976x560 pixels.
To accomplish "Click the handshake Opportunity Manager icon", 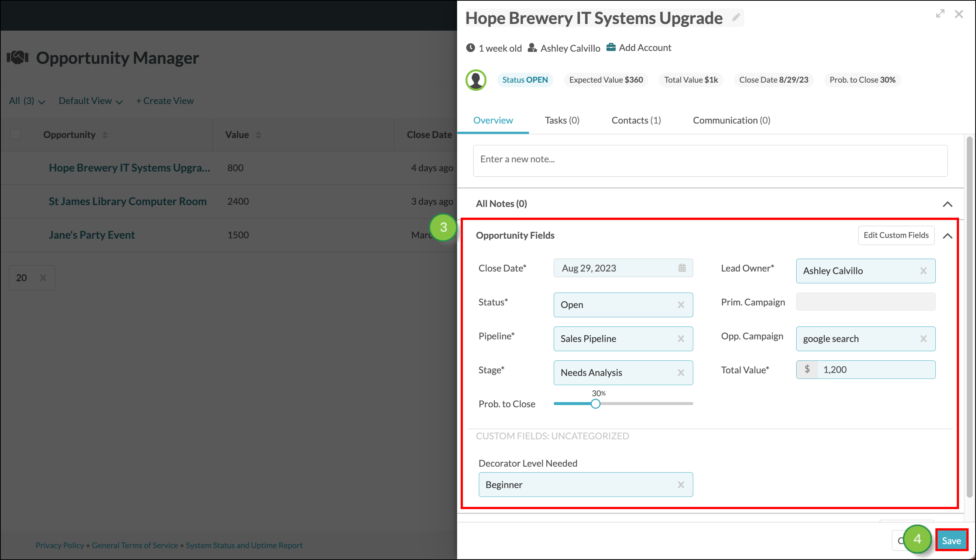I will [18, 57].
